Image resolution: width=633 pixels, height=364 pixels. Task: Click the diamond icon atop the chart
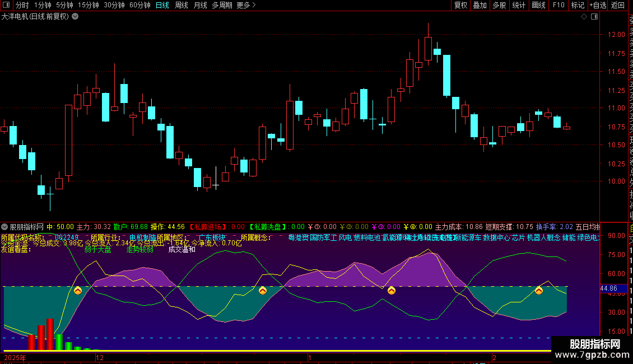pyautogui.click(x=584, y=17)
